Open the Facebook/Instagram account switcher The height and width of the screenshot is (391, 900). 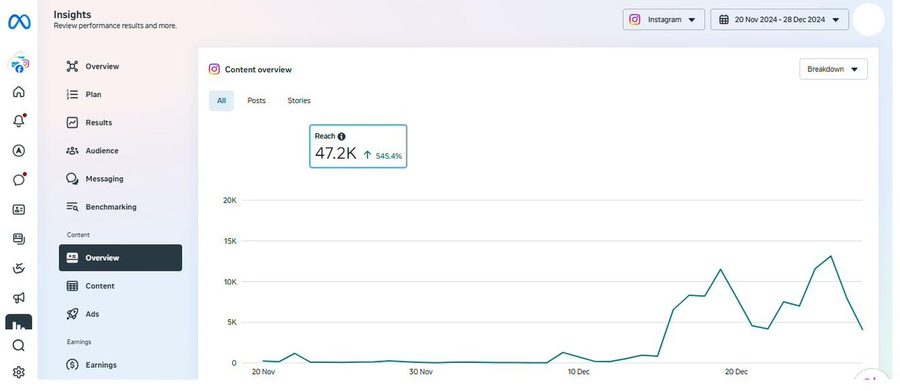[19, 63]
